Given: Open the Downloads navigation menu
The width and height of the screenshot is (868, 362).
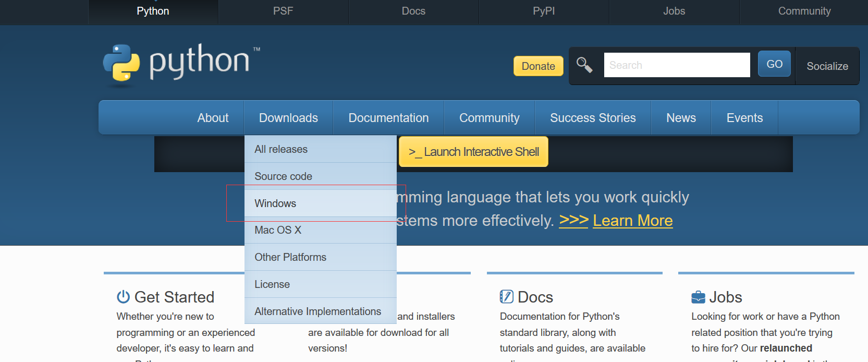Looking at the screenshot, I should (x=288, y=118).
